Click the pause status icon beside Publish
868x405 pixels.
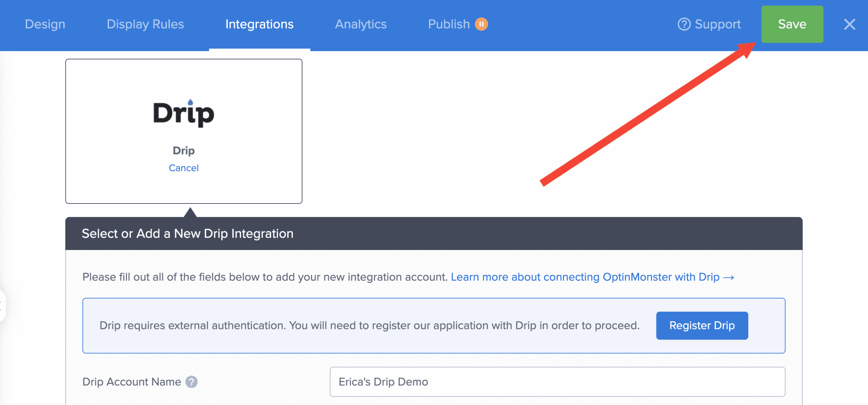482,24
